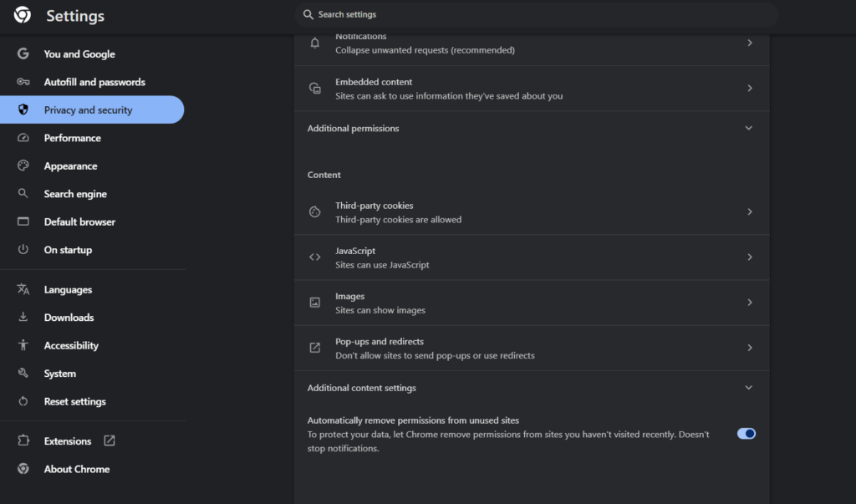
Task: Click the Accessibility person icon
Action: click(24, 345)
